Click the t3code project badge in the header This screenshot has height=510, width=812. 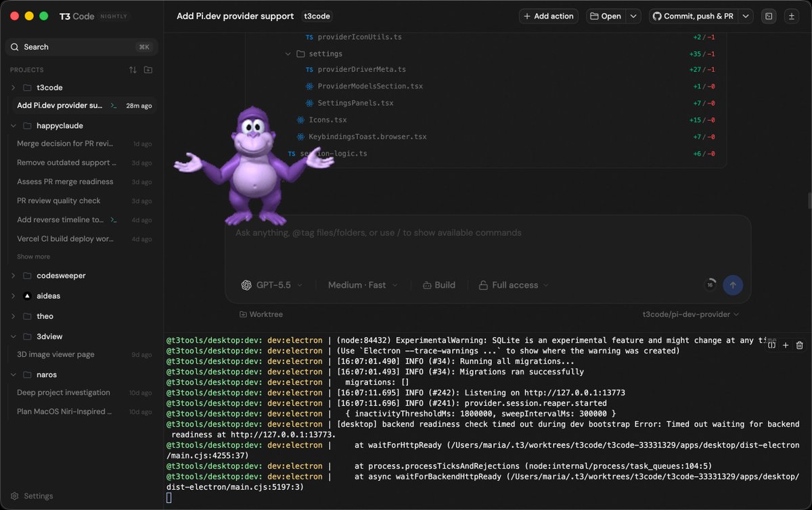click(317, 16)
